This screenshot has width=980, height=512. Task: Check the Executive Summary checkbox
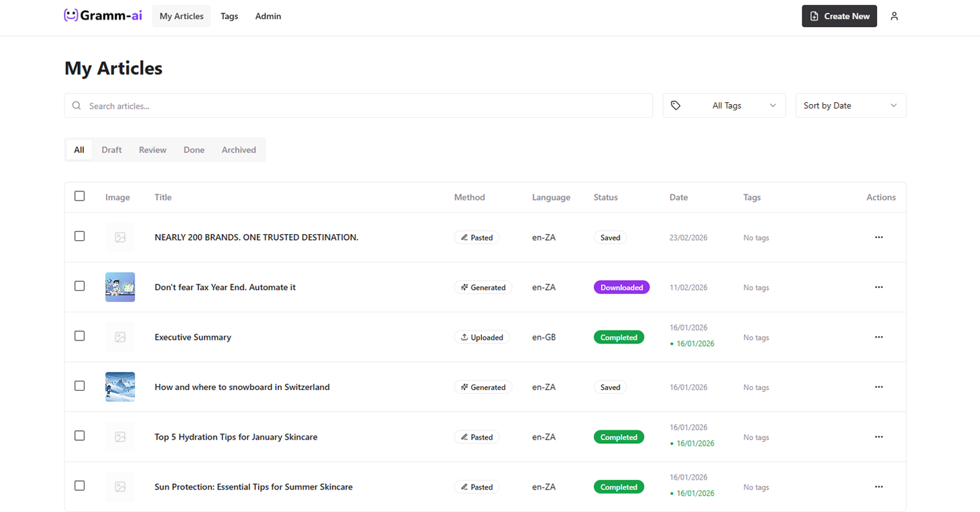coord(80,336)
